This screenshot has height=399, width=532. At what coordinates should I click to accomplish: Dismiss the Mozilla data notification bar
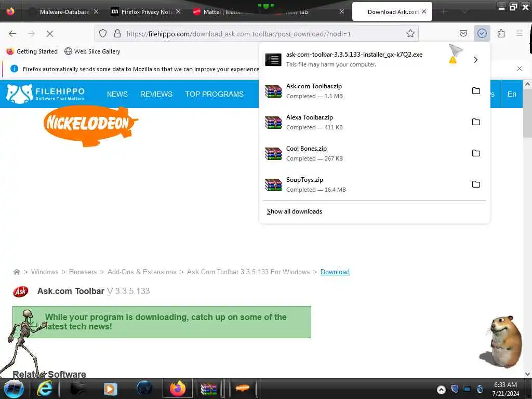point(519,69)
